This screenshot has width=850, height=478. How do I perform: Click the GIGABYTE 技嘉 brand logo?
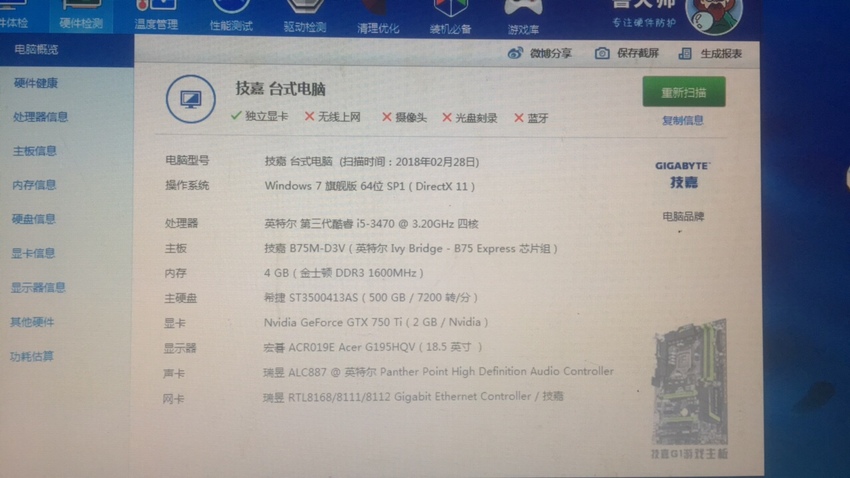(x=683, y=175)
